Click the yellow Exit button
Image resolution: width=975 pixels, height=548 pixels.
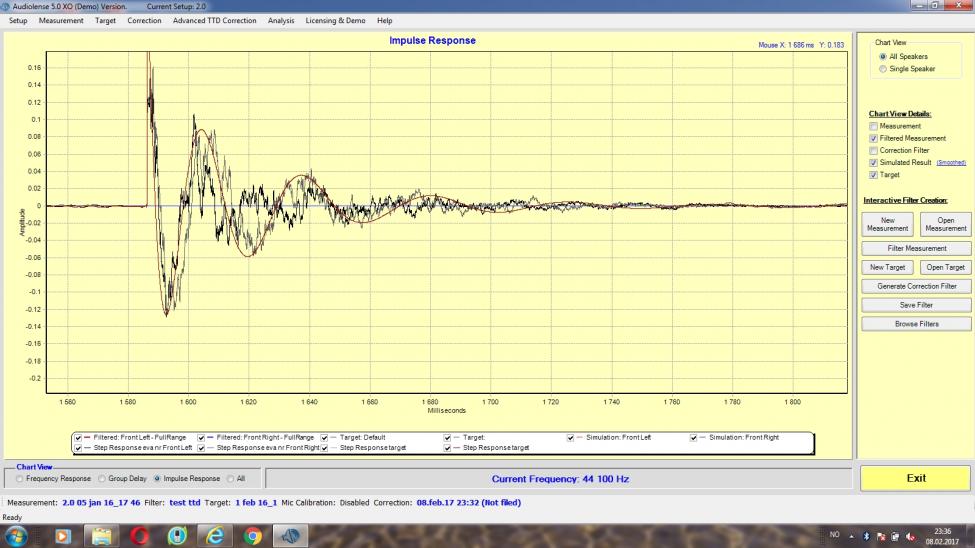point(916,478)
